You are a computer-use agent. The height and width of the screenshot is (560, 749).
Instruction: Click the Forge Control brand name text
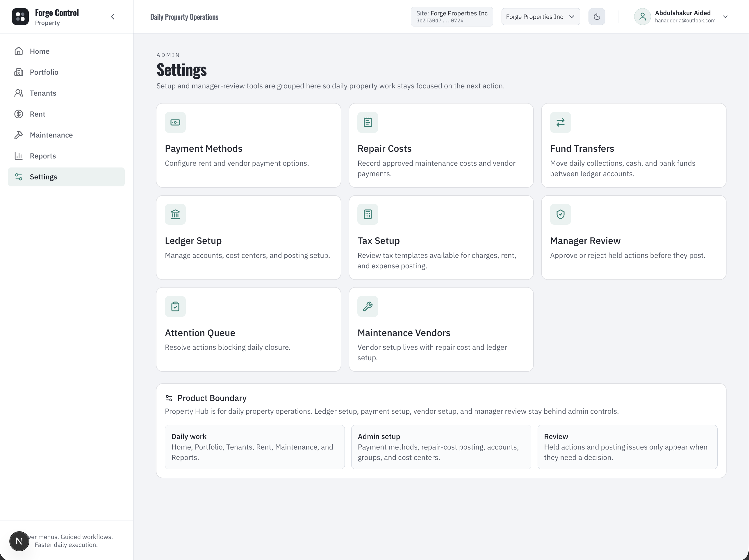[x=57, y=13]
